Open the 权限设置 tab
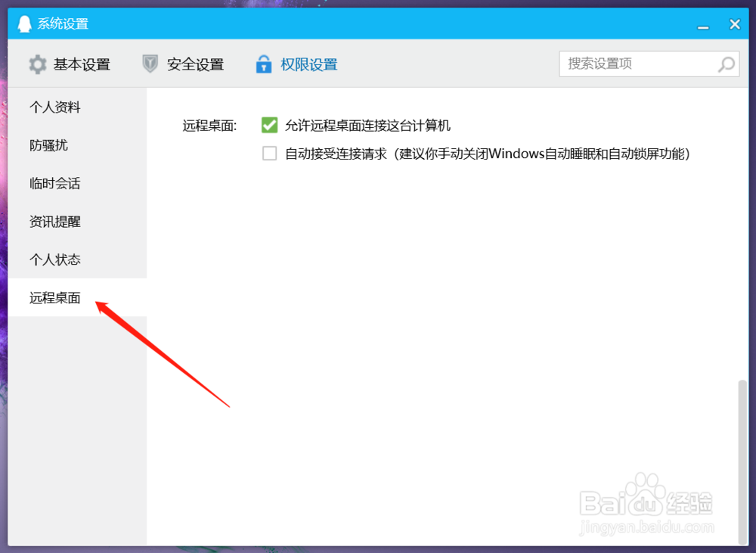756x553 pixels. (x=308, y=64)
